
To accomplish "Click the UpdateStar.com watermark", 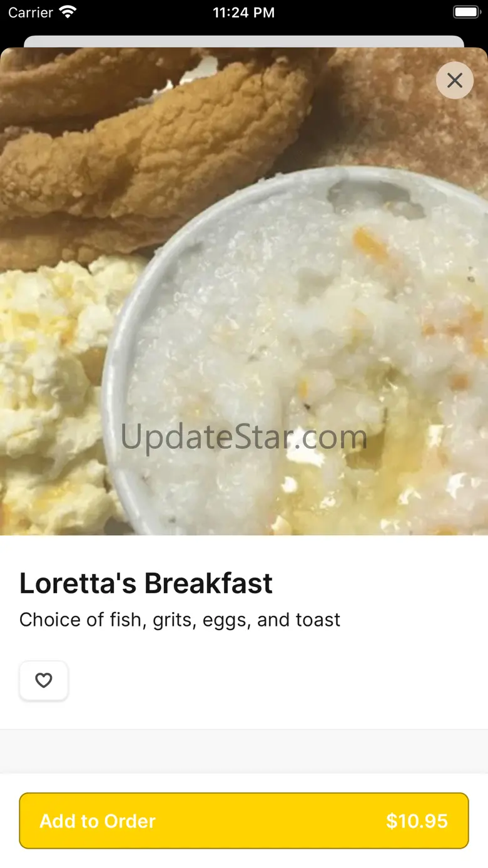I will coord(243,437).
